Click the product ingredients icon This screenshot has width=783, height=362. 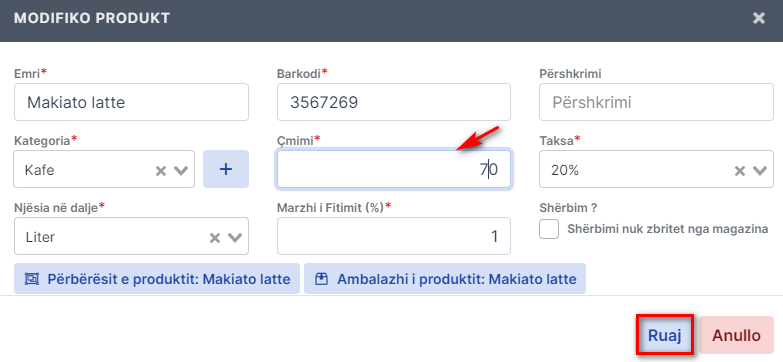pyautogui.click(x=31, y=279)
